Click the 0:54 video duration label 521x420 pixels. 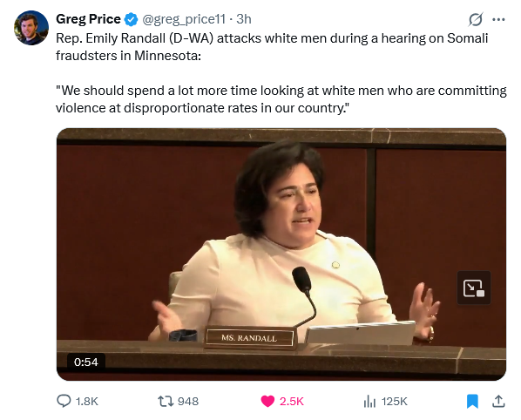tap(86, 362)
